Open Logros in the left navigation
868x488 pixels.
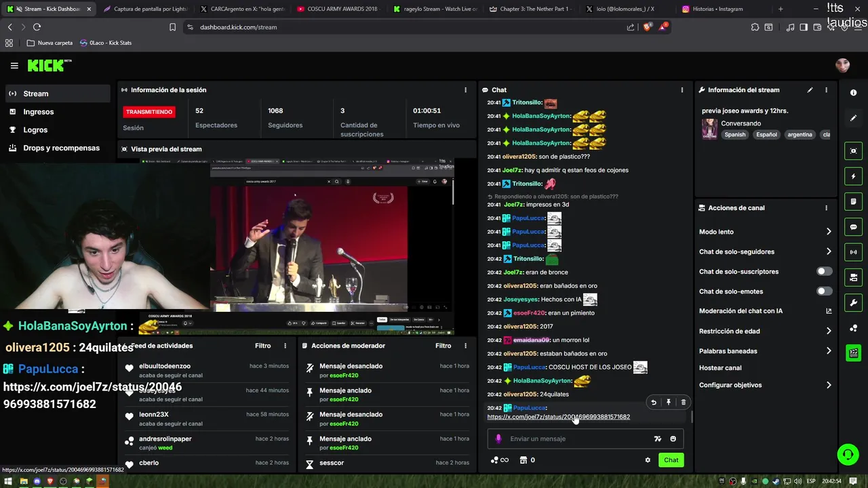pos(58,129)
